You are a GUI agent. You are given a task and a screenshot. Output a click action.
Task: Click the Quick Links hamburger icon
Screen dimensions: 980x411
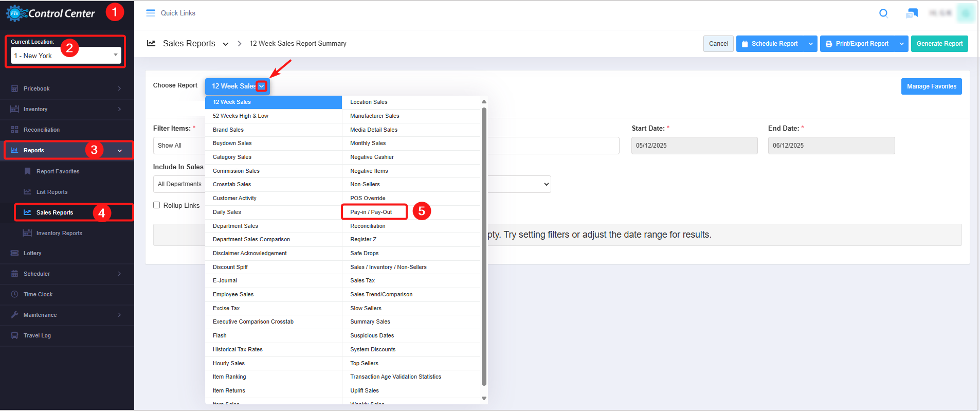tap(151, 13)
